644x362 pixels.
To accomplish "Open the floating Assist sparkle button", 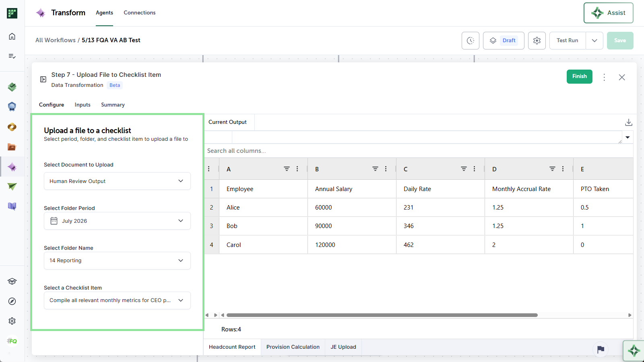I will click(x=634, y=351).
